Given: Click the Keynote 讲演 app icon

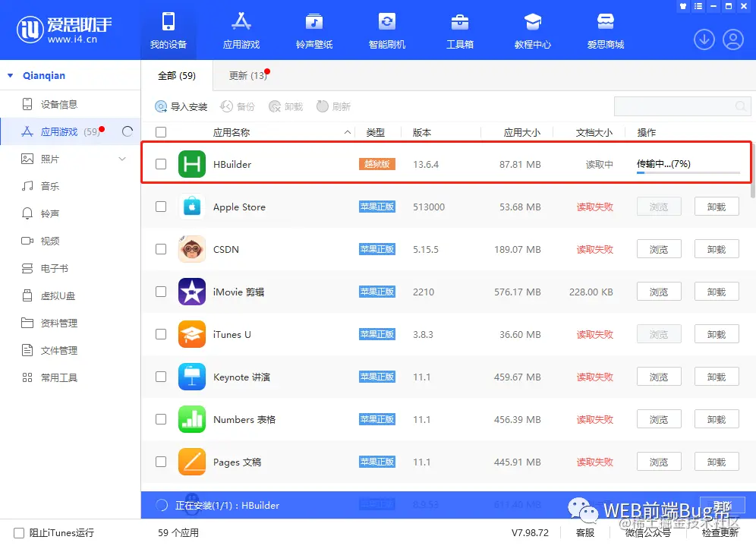Looking at the screenshot, I should (192, 377).
